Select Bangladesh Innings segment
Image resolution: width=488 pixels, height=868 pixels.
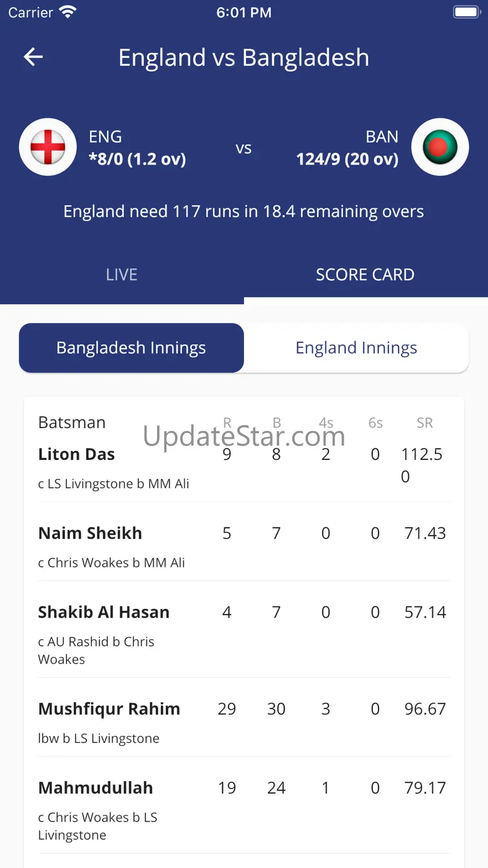click(131, 348)
